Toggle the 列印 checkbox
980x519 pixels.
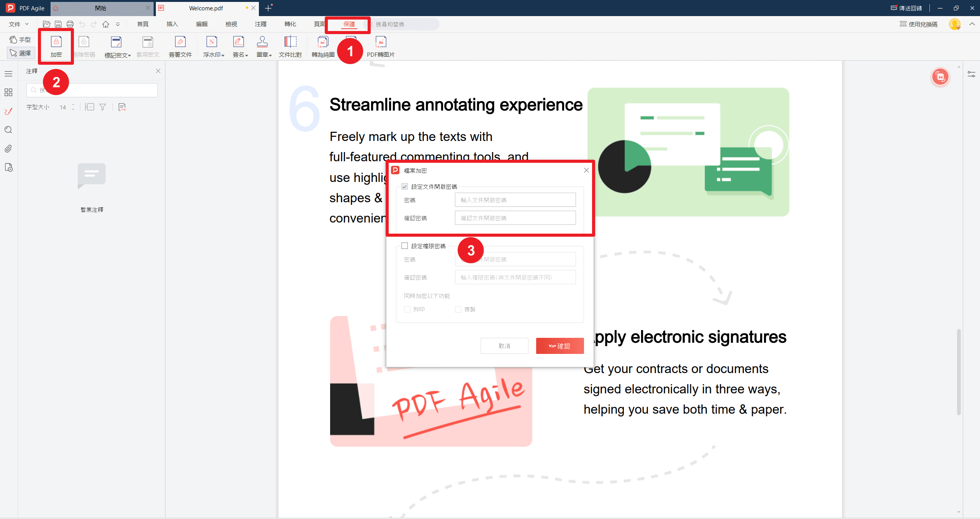point(407,309)
